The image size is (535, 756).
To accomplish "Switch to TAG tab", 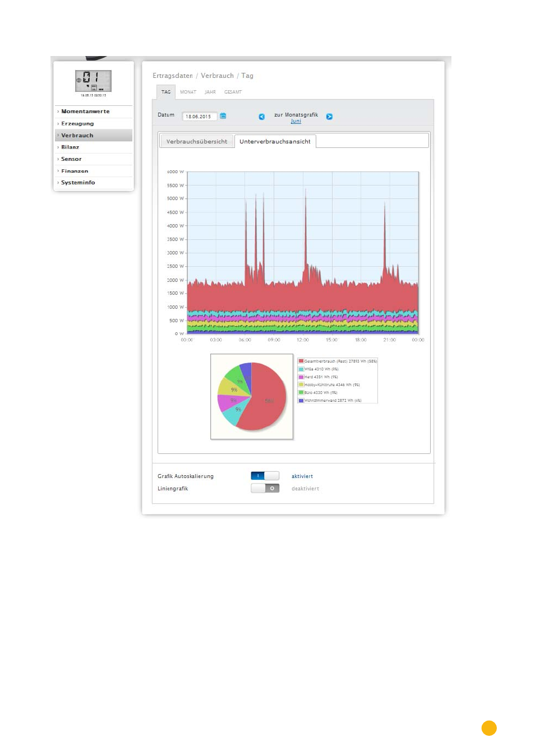I will coord(166,92).
